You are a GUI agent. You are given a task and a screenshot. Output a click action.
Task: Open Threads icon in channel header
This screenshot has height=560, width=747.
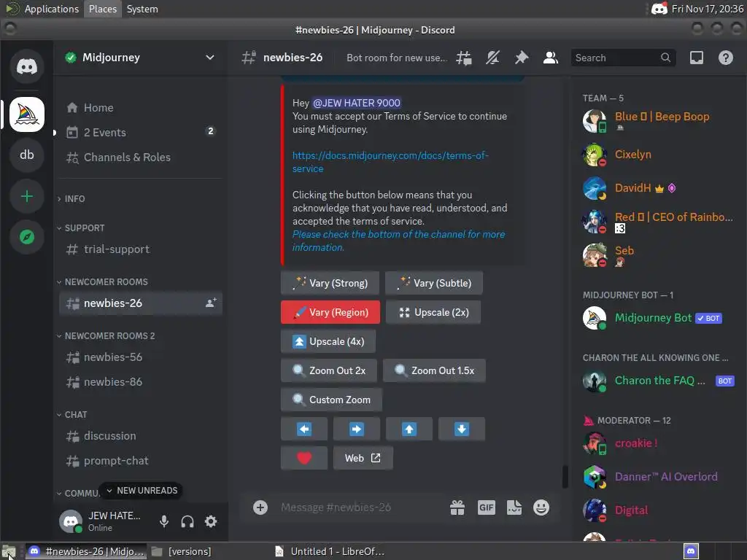pos(463,58)
